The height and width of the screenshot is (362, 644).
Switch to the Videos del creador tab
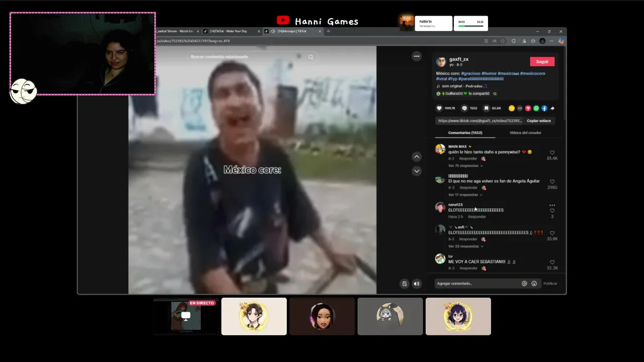[x=525, y=133]
